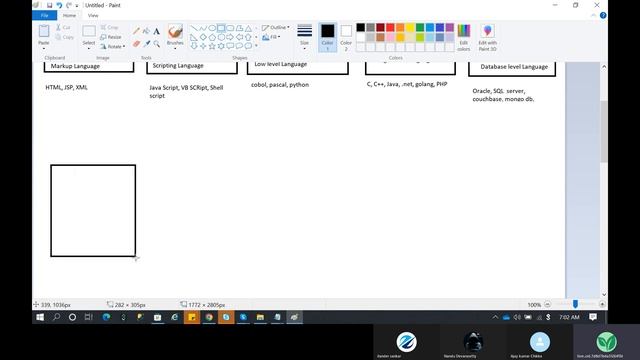The height and width of the screenshot is (360, 640).
Task: Choose the Down arrow shape
Action: [194, 46]
